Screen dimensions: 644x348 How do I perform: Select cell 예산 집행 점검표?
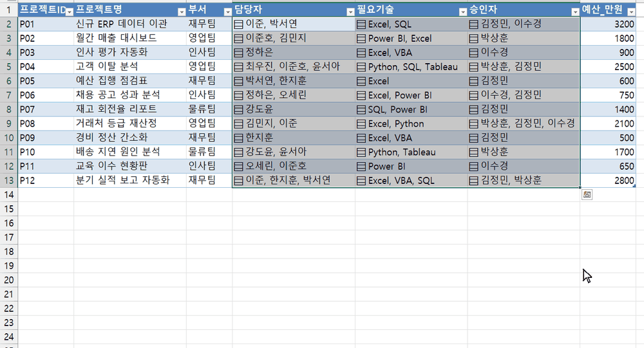(130, 81)
